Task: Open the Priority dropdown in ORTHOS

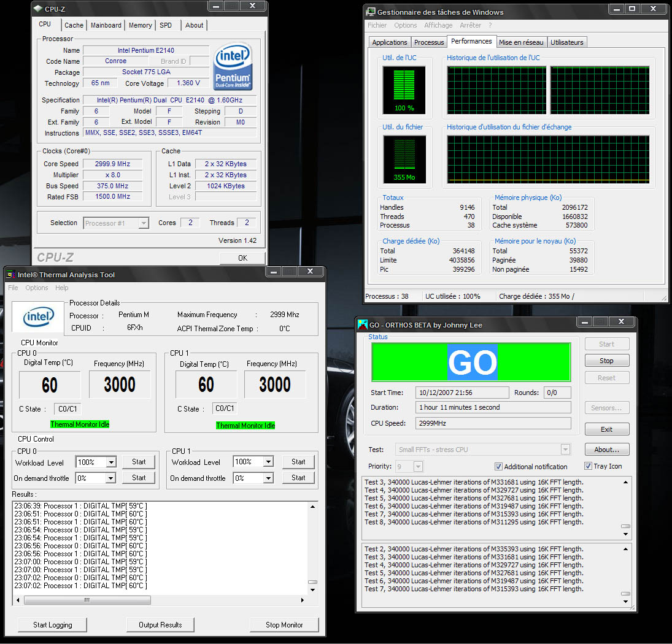Action: pyautogui.click(x=417, y=467)
